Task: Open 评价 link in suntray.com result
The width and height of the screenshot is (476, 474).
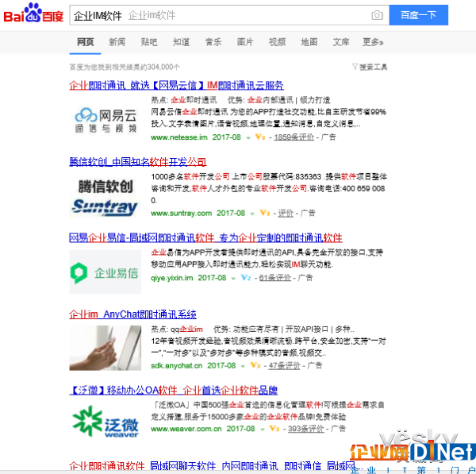Action: (286, 214)
